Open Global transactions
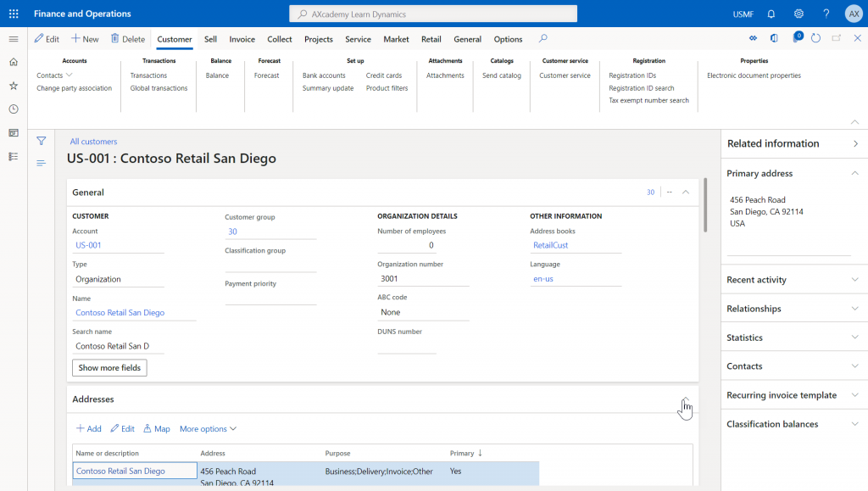Viewport: 868px width, 491px height. click(x=159, y=88)
